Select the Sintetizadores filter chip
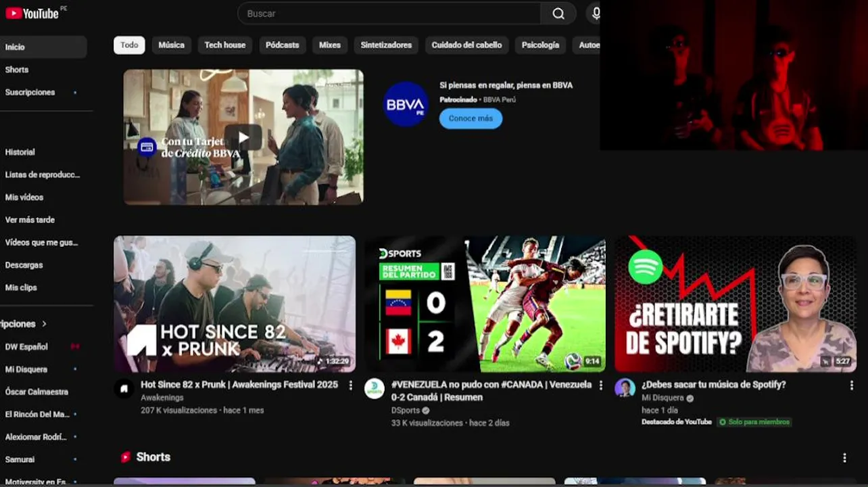Image resolution: width=868 pixels, height=487 pixels. tap(386, 45)
